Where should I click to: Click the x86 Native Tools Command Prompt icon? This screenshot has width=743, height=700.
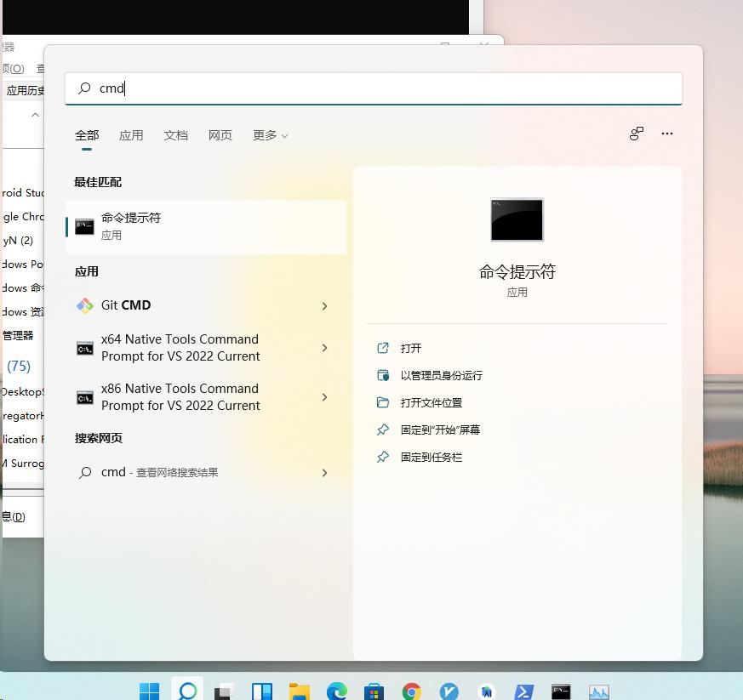pos(84,396)
